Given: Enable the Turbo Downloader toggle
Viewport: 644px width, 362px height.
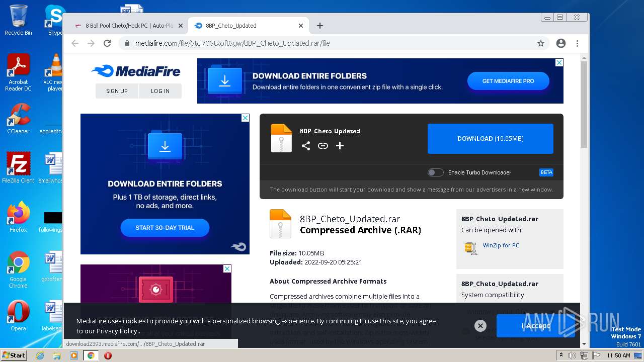Looking at the screenshot, I should pos(436,172).
